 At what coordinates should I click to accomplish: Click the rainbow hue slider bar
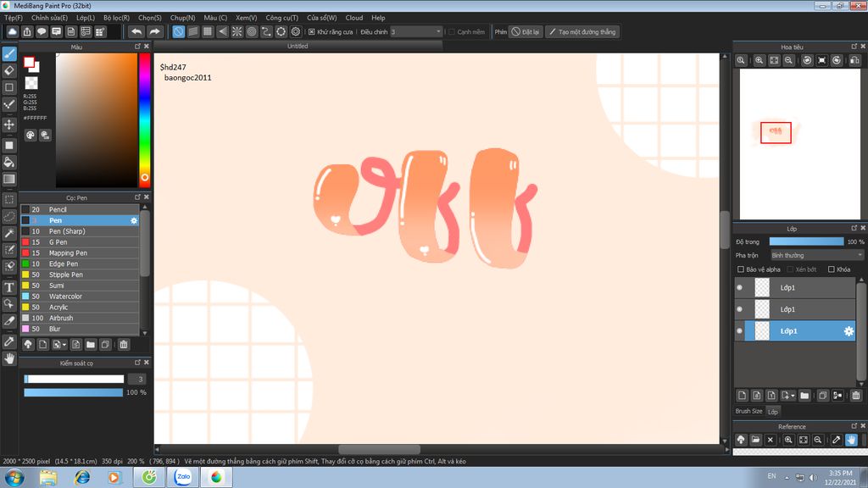144,120
